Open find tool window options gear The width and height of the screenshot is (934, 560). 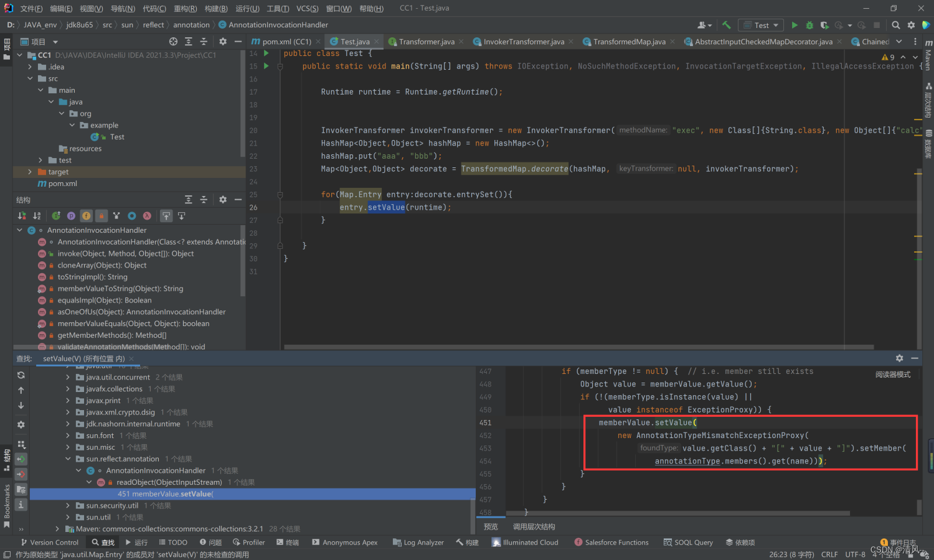pos(899,358)
